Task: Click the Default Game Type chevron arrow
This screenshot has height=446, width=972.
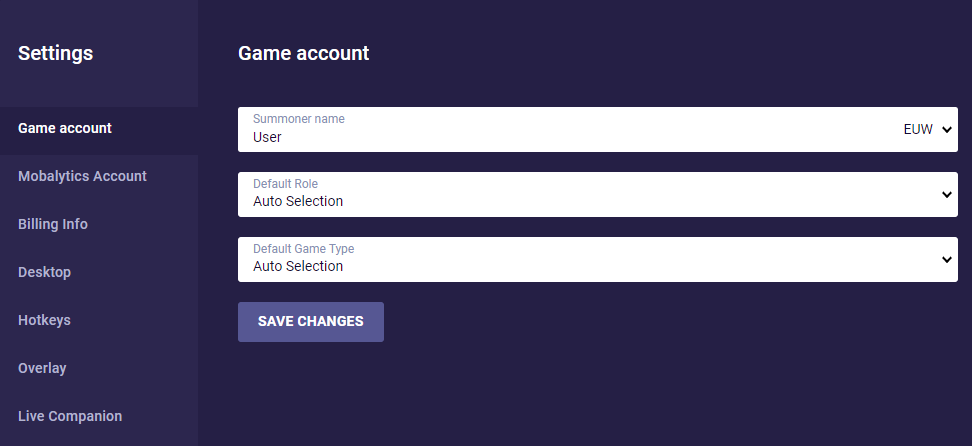Action: click(947, 259)
